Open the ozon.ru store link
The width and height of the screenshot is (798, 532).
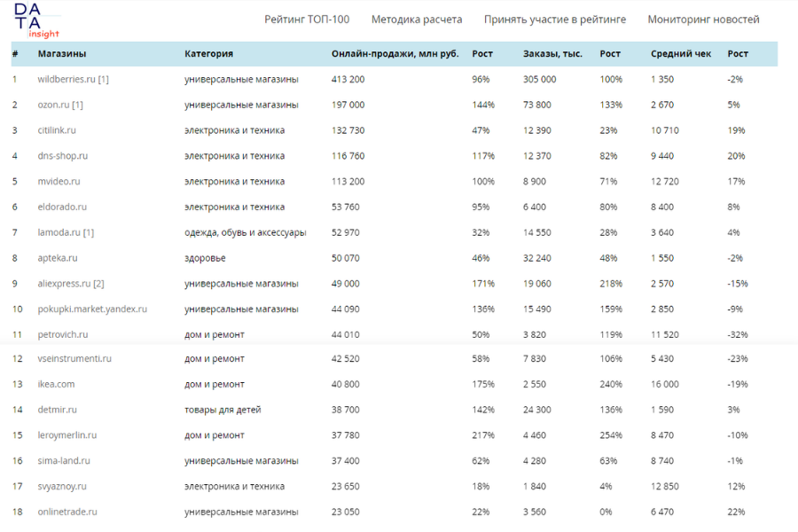(x=53, y=104)
